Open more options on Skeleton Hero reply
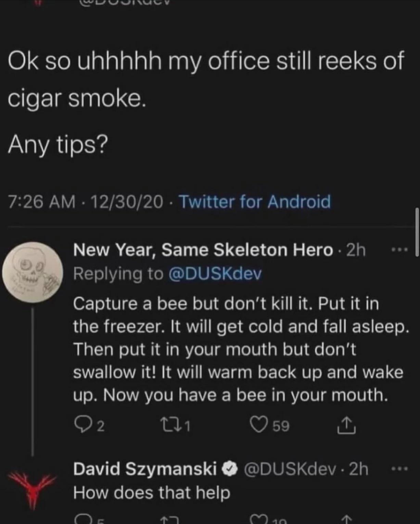Screen dimensions: 420x524 point(399,250)
